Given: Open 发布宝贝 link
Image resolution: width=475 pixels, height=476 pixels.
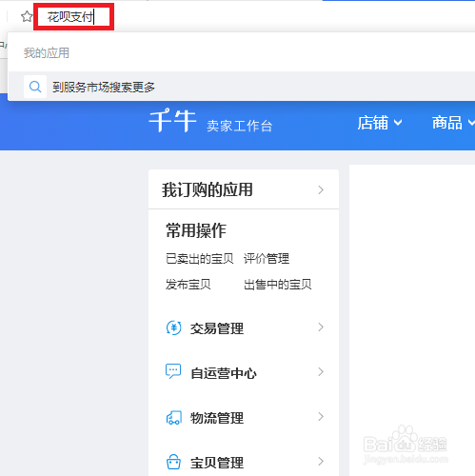Looking at the screenshot, I should 188,285.
